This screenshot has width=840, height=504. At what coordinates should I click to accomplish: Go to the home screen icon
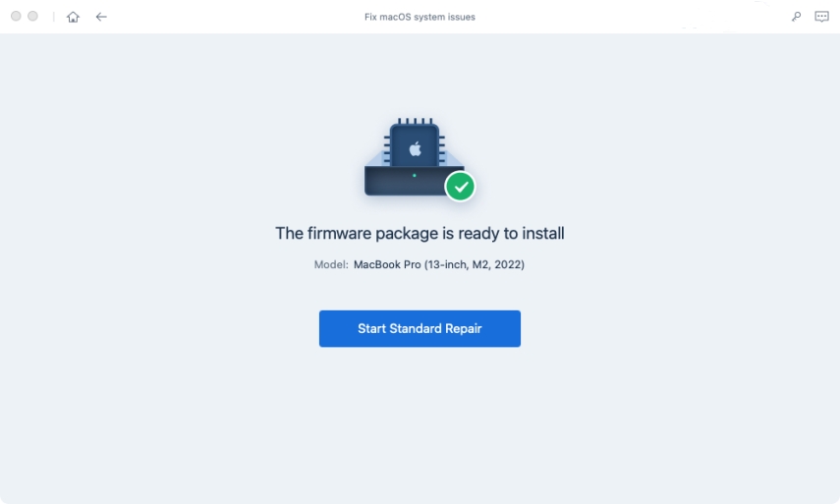[73, 17]
